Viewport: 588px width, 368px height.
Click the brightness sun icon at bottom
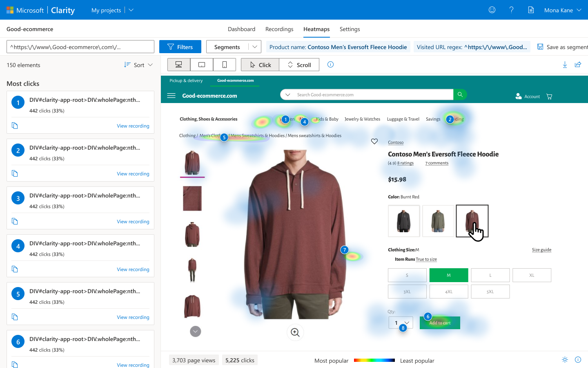coord(565,360)
